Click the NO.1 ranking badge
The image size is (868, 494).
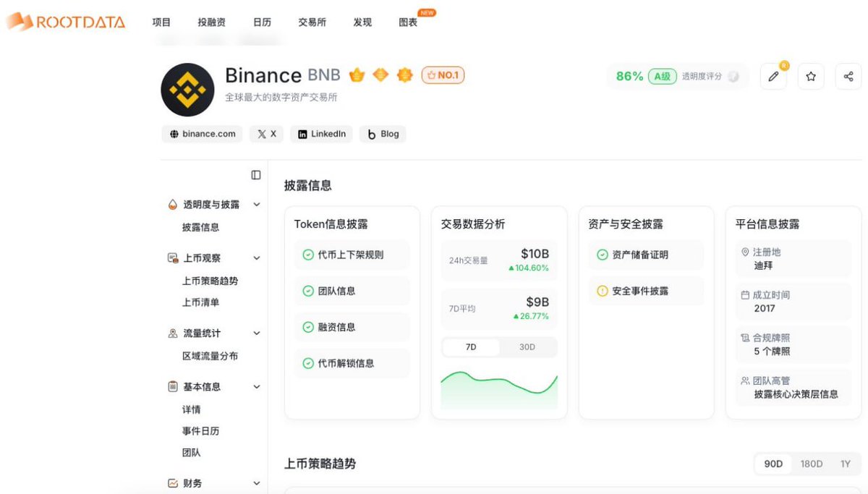[x=443, y=75]
